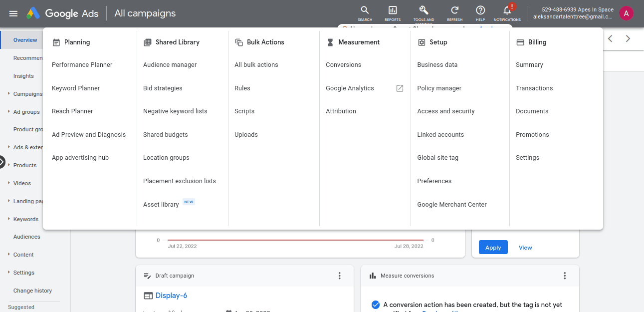Click the Bulk Actions section icon

click(239, 42)
